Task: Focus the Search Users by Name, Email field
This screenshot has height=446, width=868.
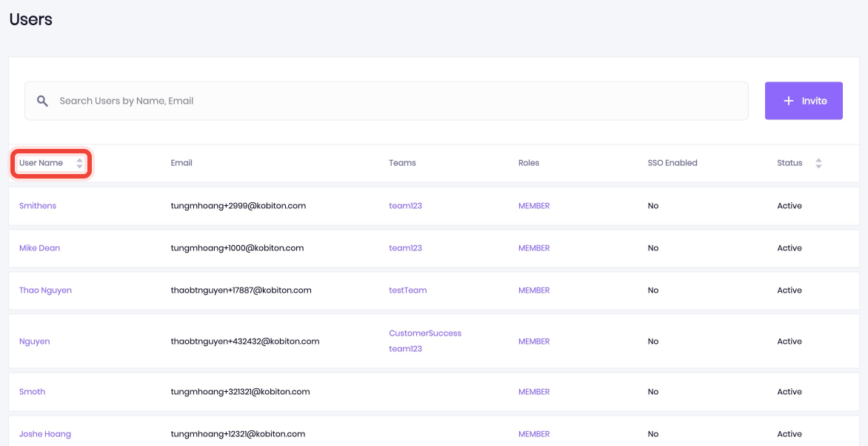Action: click(387, 101)
